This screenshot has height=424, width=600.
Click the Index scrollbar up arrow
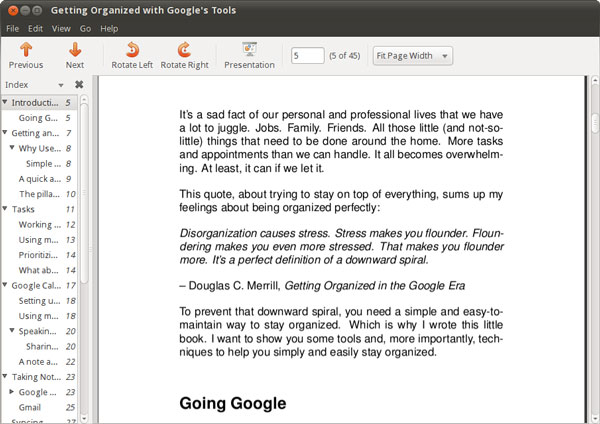click(x=84, y=100)
